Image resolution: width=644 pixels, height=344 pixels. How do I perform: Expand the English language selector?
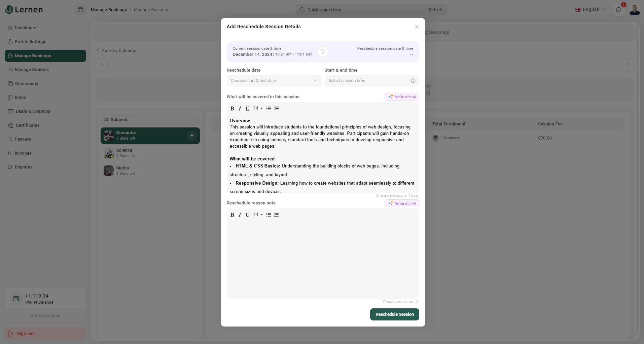point(591,10)
